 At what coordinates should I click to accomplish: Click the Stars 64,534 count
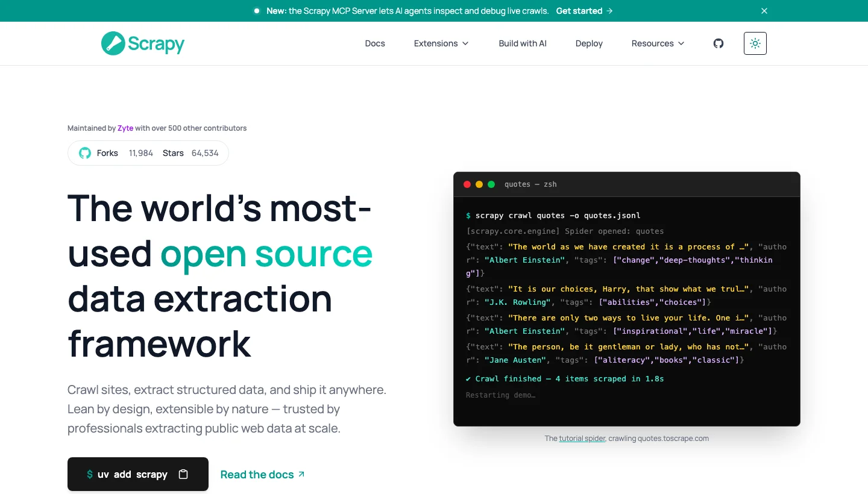(x=190, y=153)
